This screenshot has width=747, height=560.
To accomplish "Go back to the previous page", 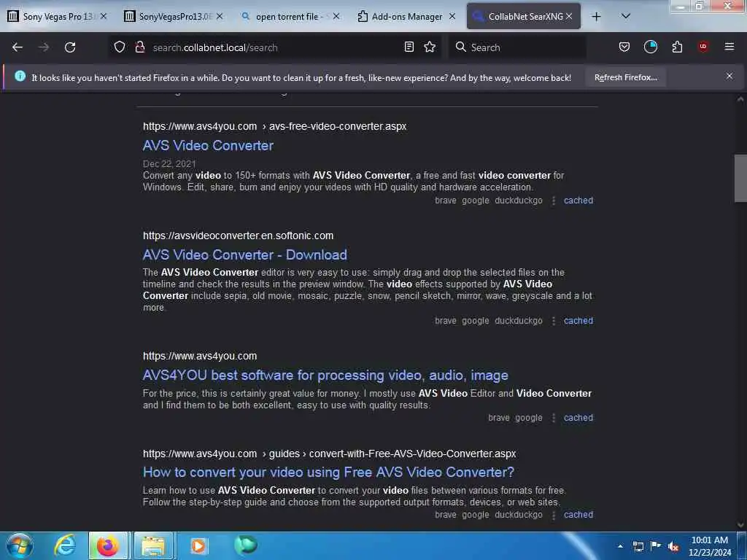I will tap(18, 47).
